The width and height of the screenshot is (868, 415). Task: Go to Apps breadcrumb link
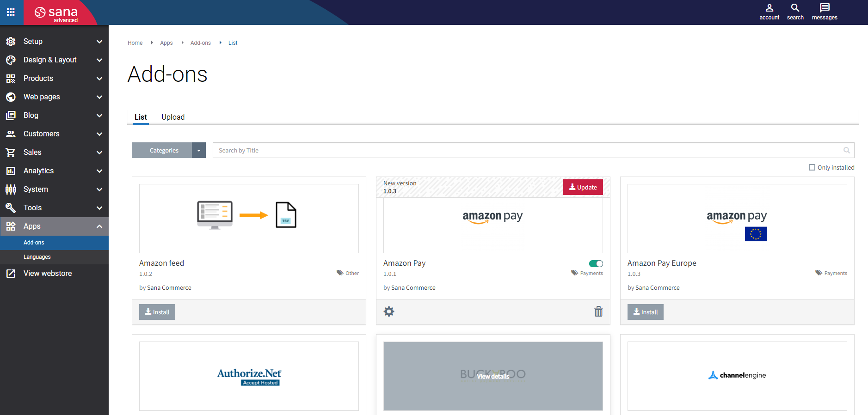[x=166, y=43]
